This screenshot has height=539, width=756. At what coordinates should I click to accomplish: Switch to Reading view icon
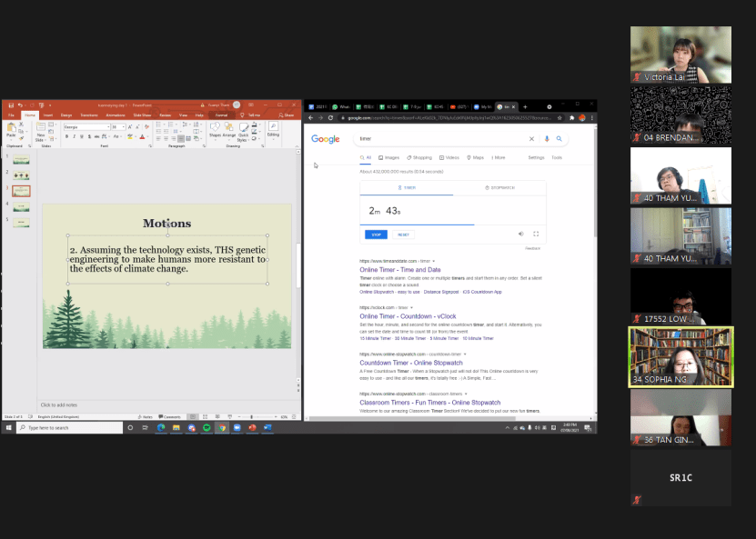pos(217,416)
